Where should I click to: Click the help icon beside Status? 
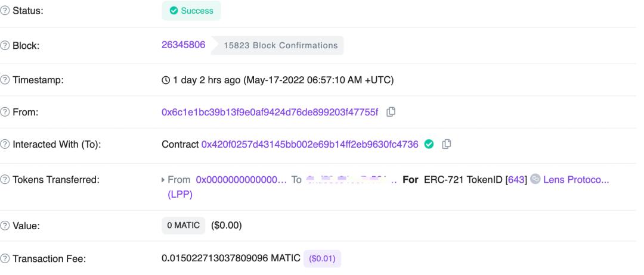(x=5, y=11)
